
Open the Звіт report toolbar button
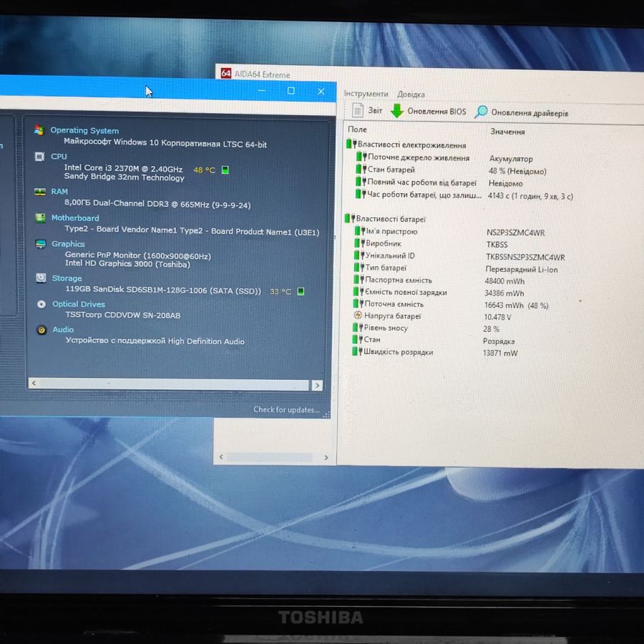tap(367, 110)
